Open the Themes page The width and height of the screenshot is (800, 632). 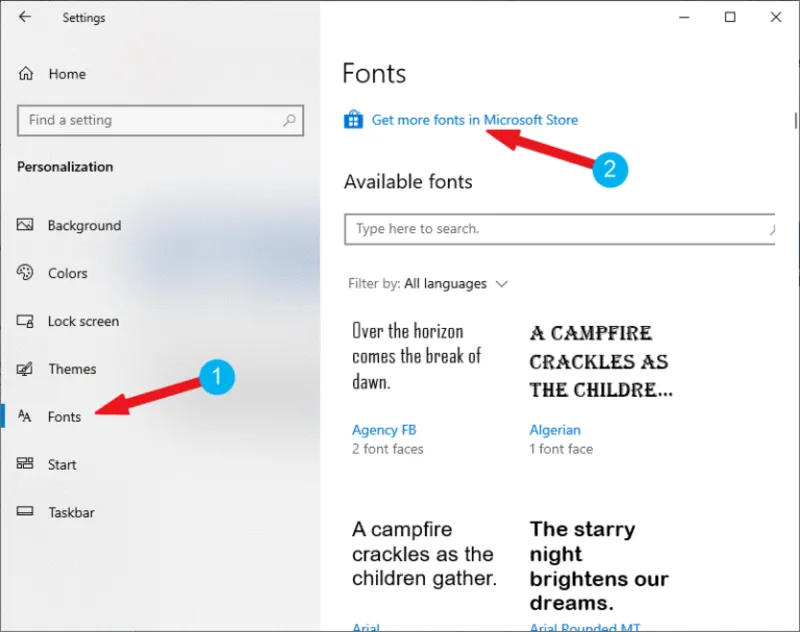pyautogui.click(x=72, y=369)
